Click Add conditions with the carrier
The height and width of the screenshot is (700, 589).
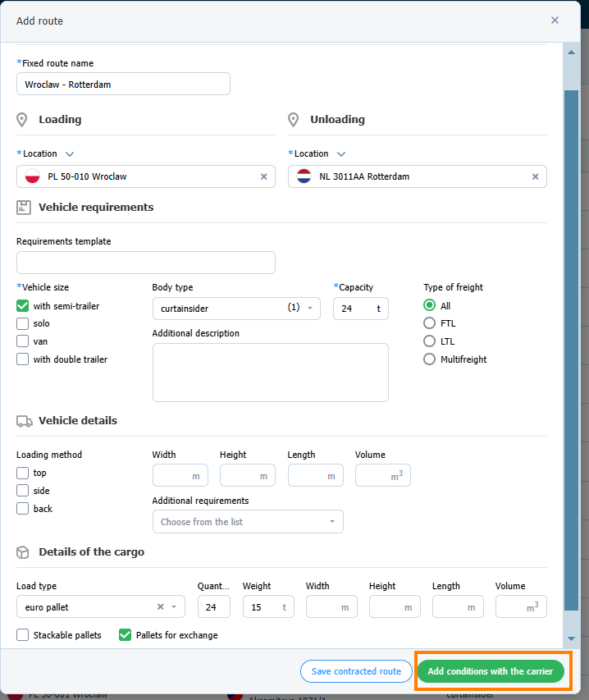[491, 671]
